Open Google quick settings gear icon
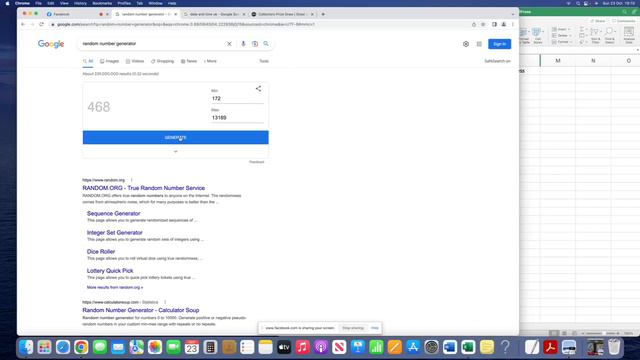The image size is (640, 360). click(x=466, y=44)
